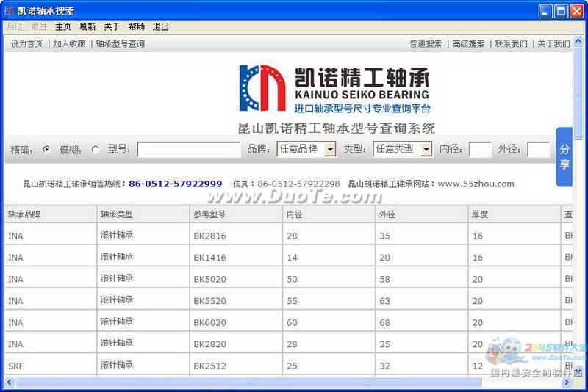Viewport: 588px width, 392px height.
Task: Click the 轴承类型 column header
Action: click(x=143, y=214)
